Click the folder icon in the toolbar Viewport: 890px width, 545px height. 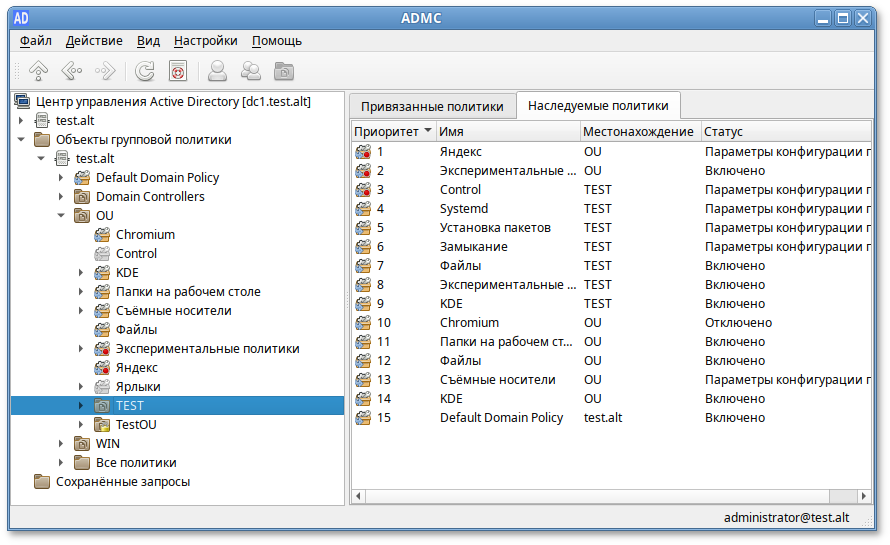[x=285, y=71]
